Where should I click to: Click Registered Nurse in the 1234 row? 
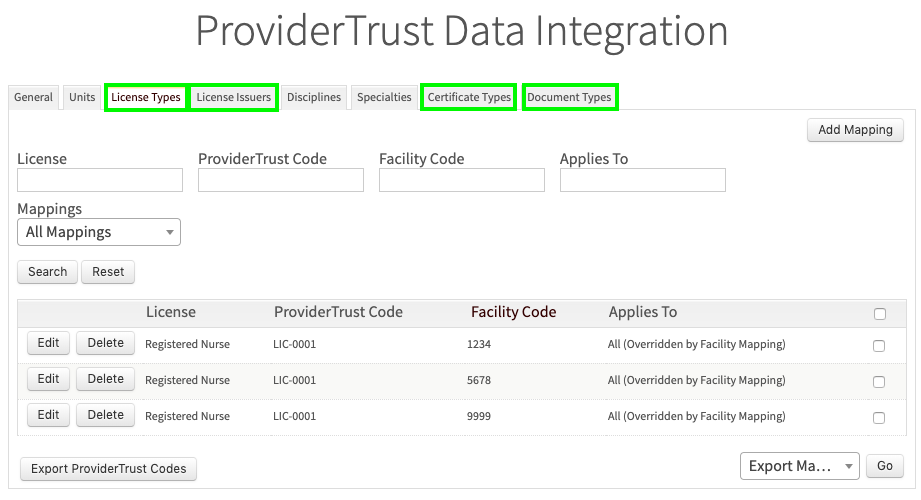187,344
